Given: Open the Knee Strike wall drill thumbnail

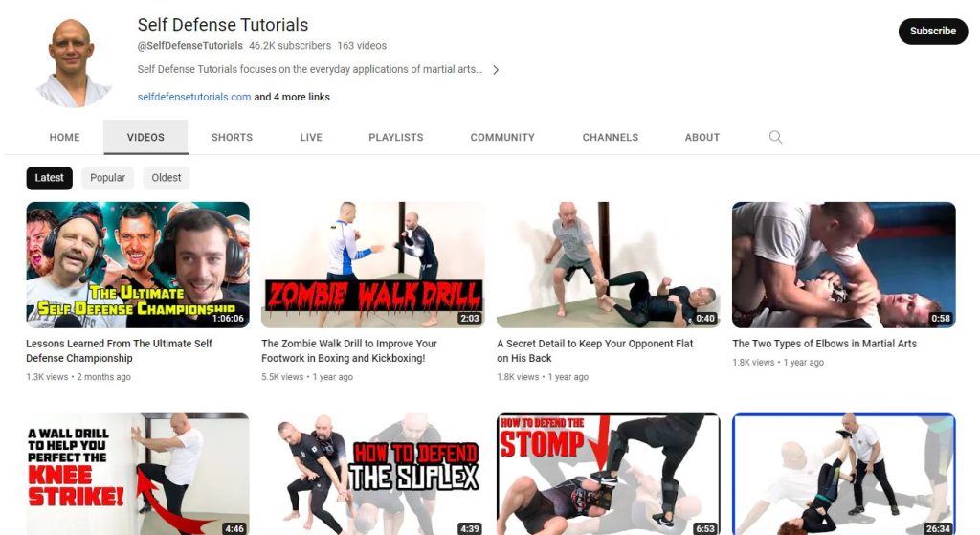Looking at the screenshot, I should [138, 474].
